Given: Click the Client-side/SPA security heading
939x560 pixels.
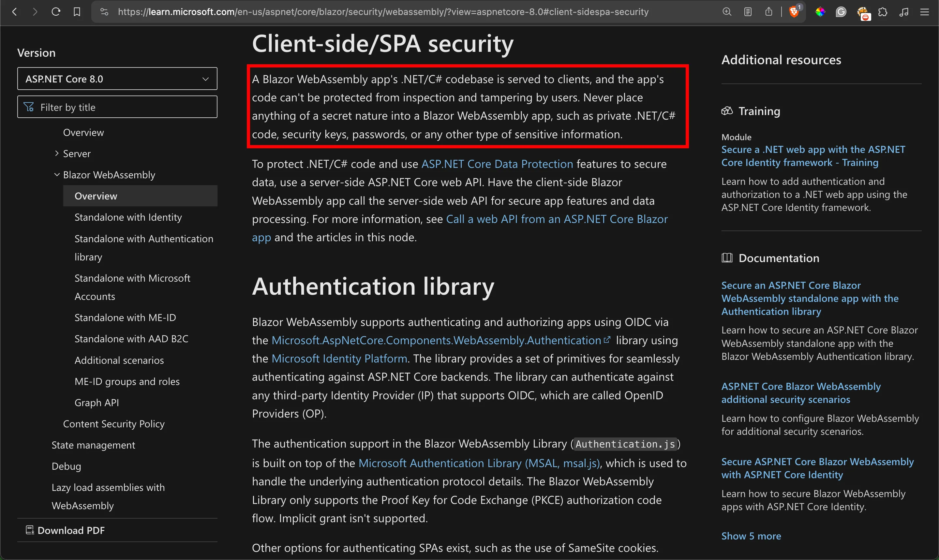Looking at the screenshot, I should click(383, 43).
